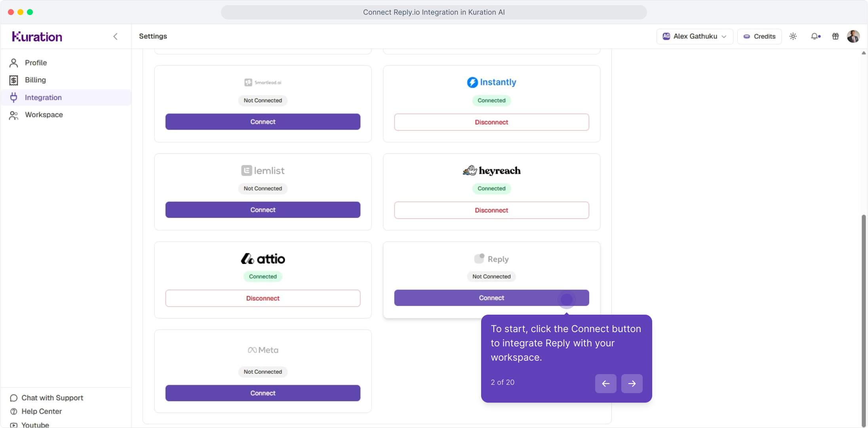868x428 pixels.
Task: Select Integration in the sidebar
Action: coord(66,97)
